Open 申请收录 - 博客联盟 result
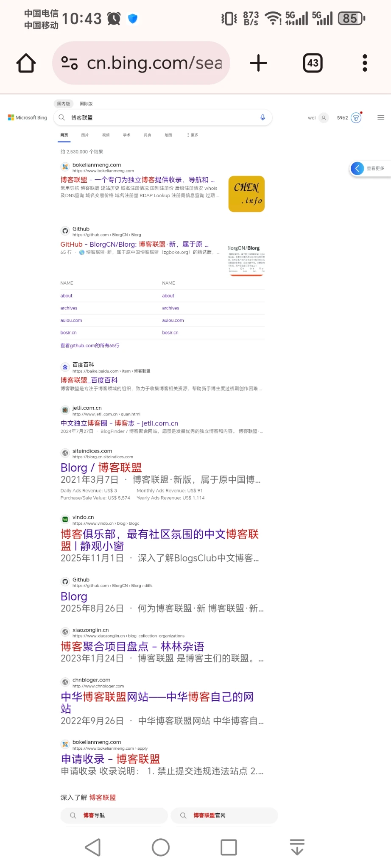Image resolution: width=391 pixels, height=868 pixels. pos(110,759)
